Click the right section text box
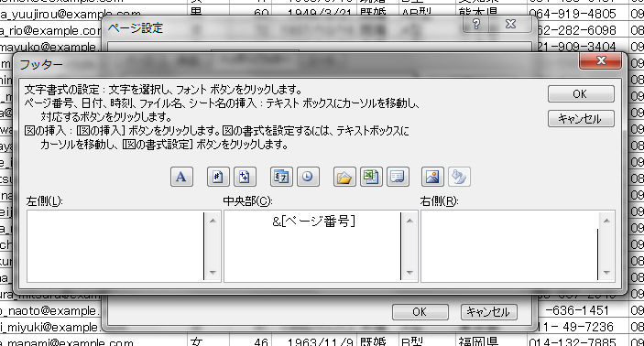This screenshot has width=644, height=346. 509,246
